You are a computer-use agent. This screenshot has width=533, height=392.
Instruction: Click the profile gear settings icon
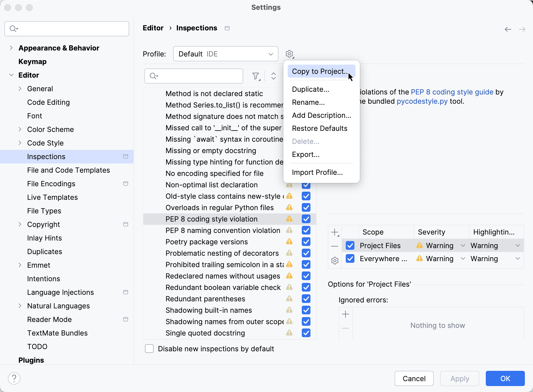tap(289, 54)
